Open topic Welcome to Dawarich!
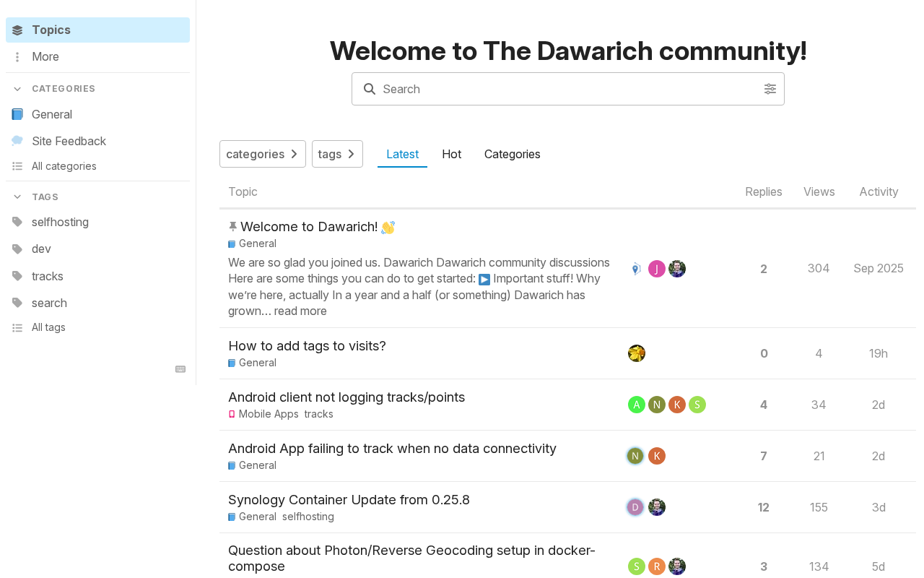 click(x=309, y=227)
